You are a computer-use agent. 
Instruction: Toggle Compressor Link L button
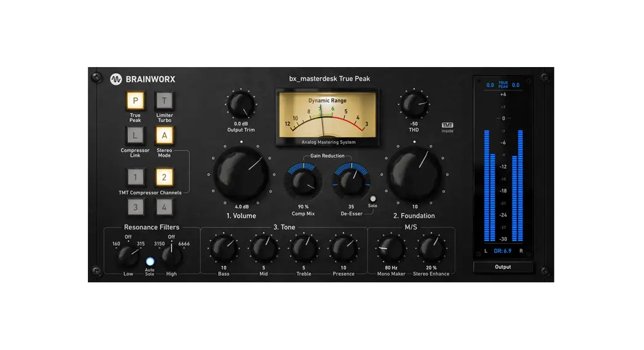pos(135,135)
